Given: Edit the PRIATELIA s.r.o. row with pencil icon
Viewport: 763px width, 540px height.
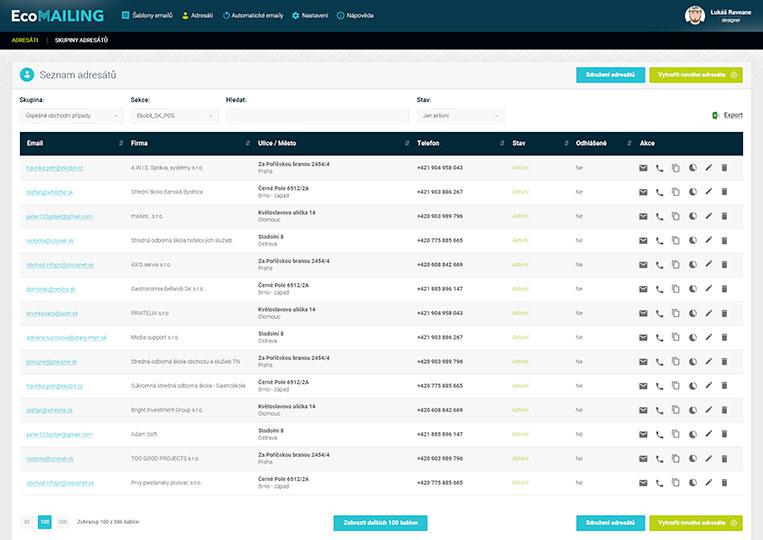Looking at the screenshot, I should coord(708,313).
